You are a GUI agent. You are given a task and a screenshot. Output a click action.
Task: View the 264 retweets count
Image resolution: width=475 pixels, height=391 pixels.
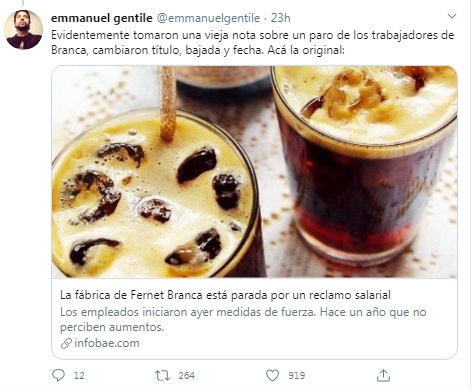coord(186,376)
